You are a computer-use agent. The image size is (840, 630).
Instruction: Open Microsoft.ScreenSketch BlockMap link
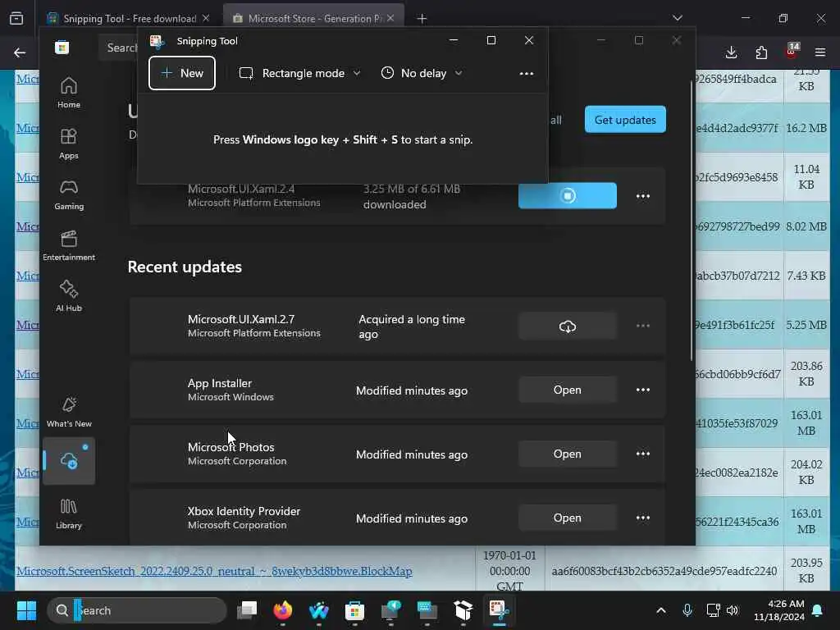[x=214, y=571]
